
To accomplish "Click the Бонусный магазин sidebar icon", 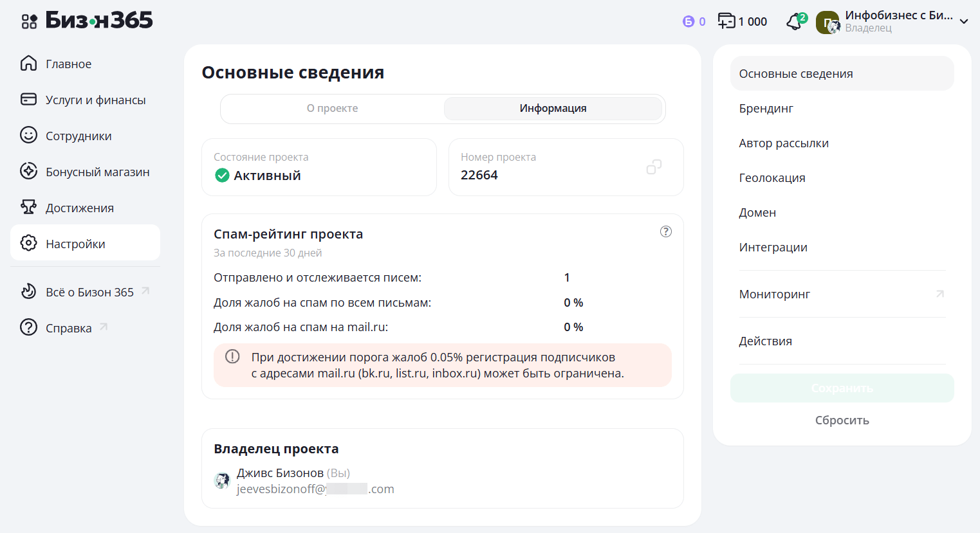I will [28, 172].
